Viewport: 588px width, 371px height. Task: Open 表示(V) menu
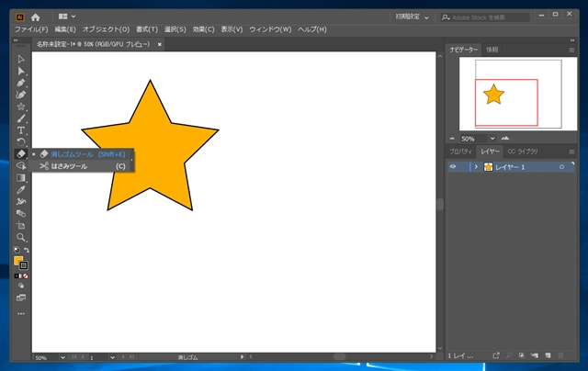click(232, 29)
